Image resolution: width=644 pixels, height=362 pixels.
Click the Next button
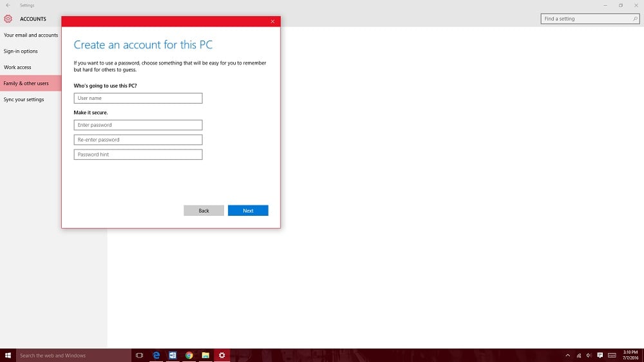tap(248, 211)
